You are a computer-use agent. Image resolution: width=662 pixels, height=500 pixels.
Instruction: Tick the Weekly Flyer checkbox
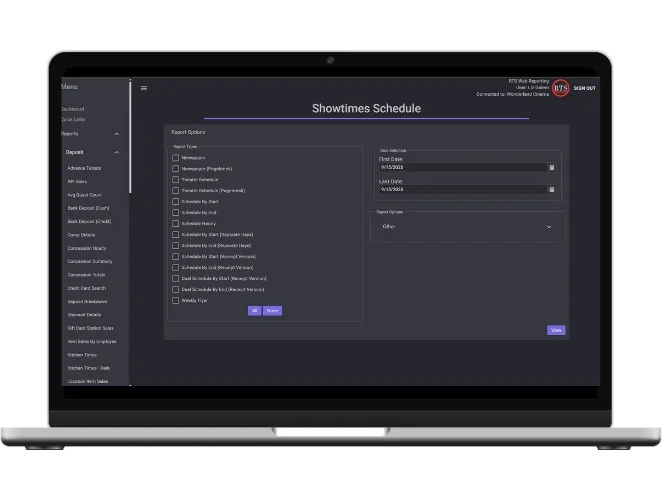click(x=176, y=300)
